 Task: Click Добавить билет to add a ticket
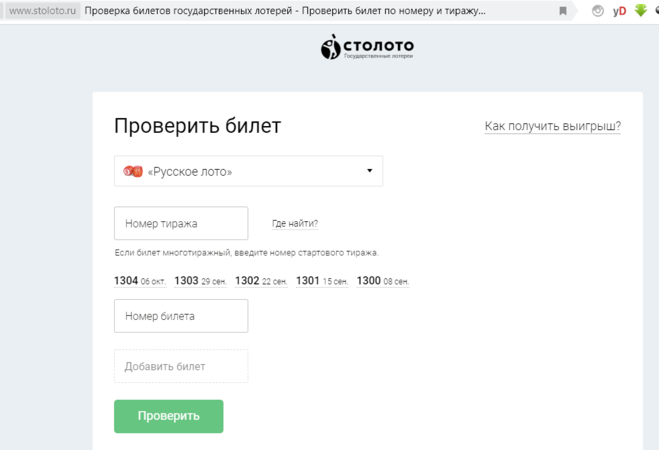click(181, 367)
